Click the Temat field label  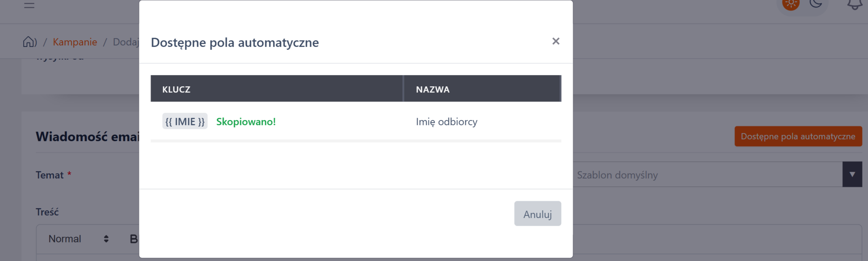(x=50, y=175)
